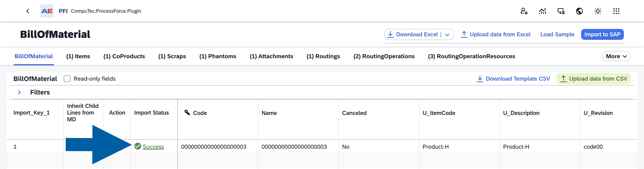Open the nine-dot apps grid icon
The width and height of the screenshot is (644, 169).
click(x=616, y=11)
